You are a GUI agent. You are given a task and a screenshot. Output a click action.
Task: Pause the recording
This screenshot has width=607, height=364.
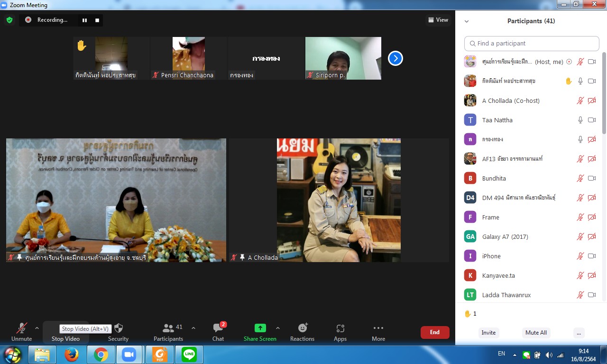85,20
